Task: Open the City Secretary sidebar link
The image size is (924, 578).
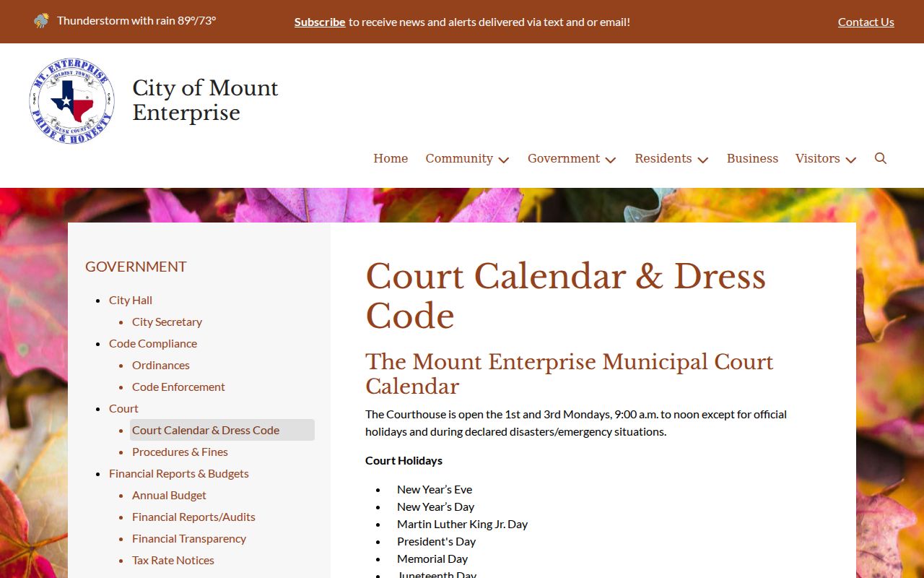Action: [167, 322]
